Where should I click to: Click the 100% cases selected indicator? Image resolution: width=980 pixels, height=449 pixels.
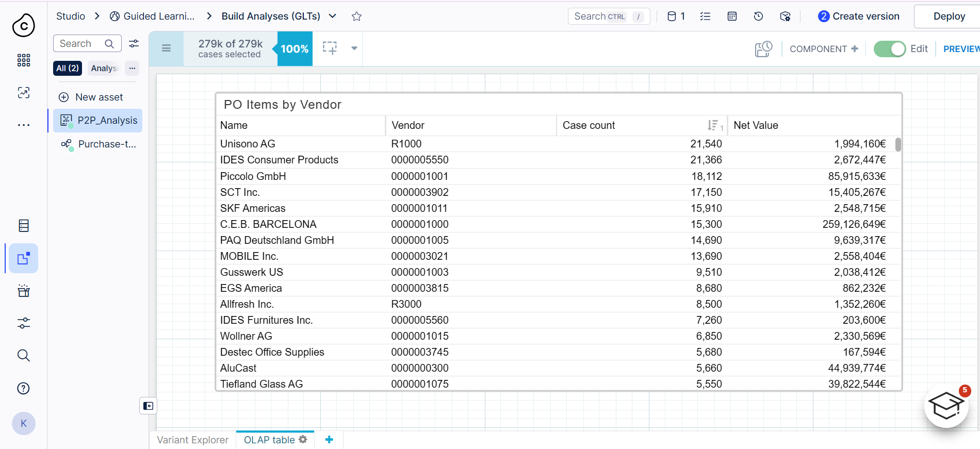click(295, 48)
